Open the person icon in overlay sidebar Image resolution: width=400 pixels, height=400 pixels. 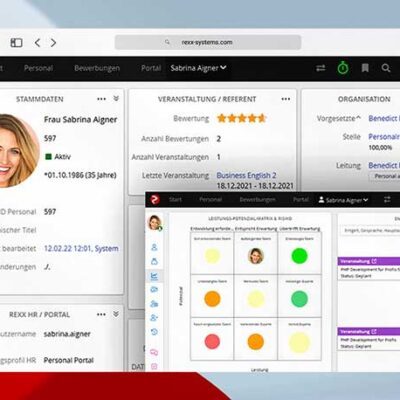tap(154, 247)
